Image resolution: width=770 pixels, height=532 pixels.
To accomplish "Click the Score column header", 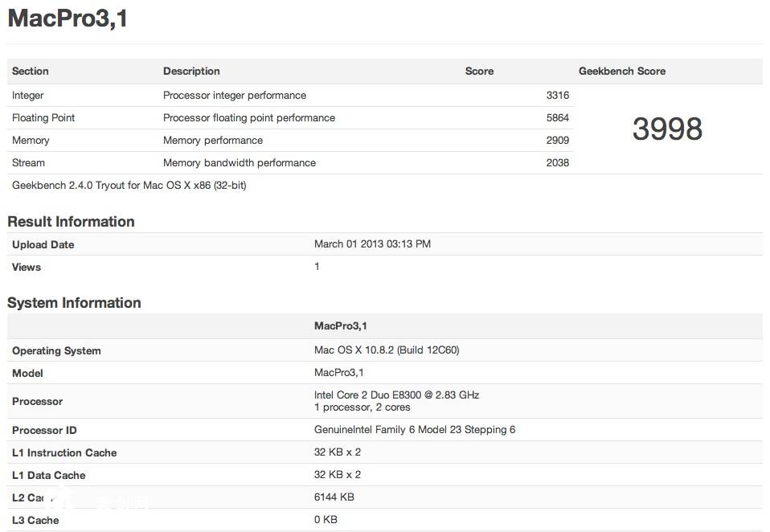I will [479, 72].
